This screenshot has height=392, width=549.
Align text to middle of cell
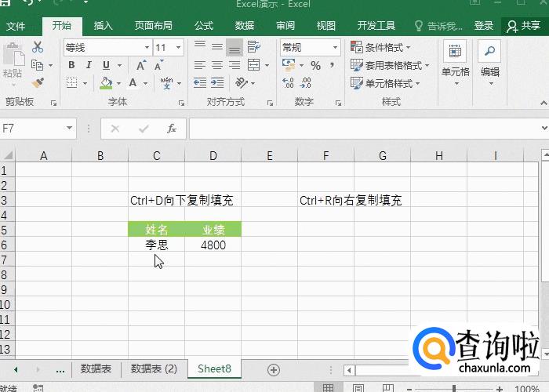pos(217,46)
